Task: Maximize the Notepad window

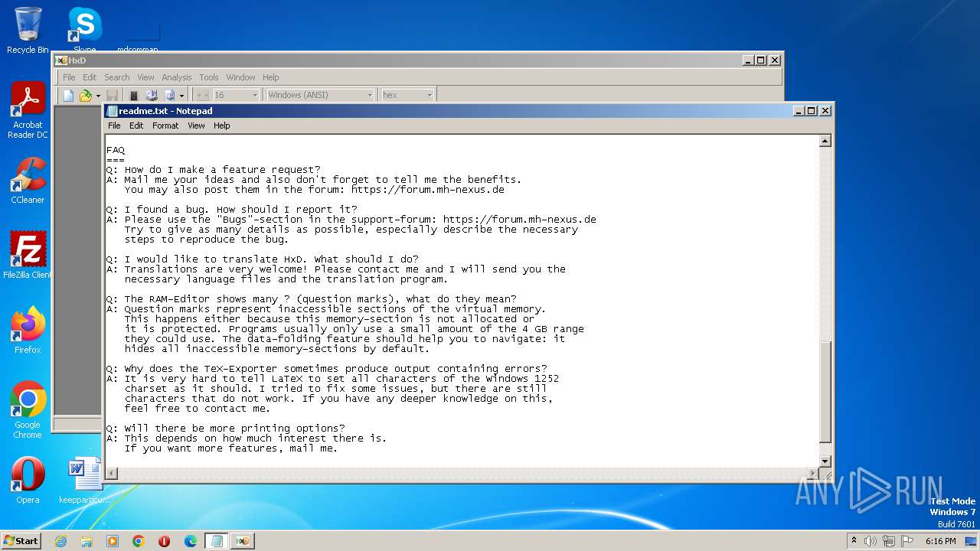Action: 812,111
